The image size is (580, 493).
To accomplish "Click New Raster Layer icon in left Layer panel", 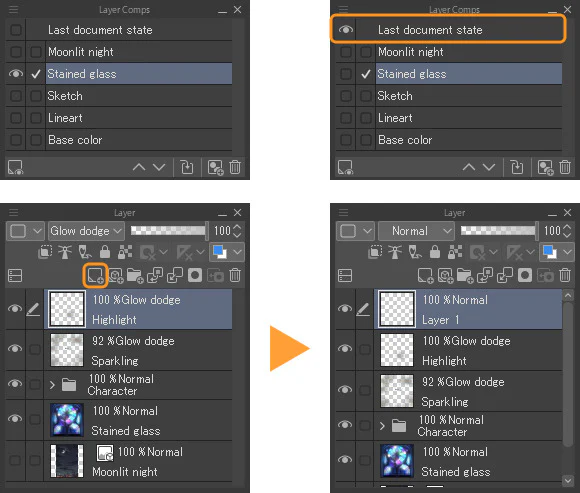I will click(95, 276).
